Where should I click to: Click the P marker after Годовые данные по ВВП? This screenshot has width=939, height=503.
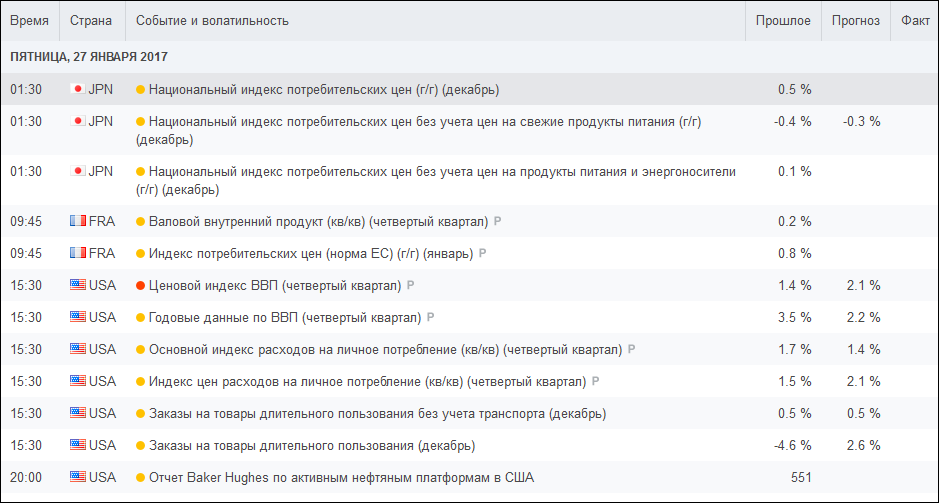(430, 317)
